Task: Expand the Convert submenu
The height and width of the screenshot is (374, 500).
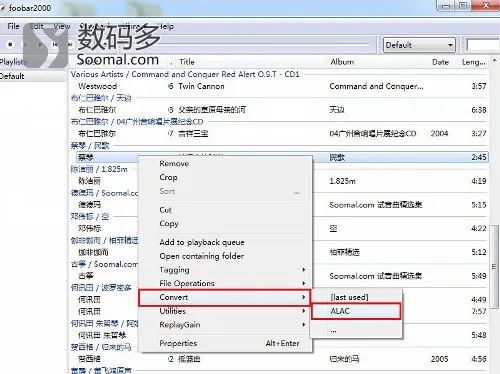Action: tap(225, 297)
